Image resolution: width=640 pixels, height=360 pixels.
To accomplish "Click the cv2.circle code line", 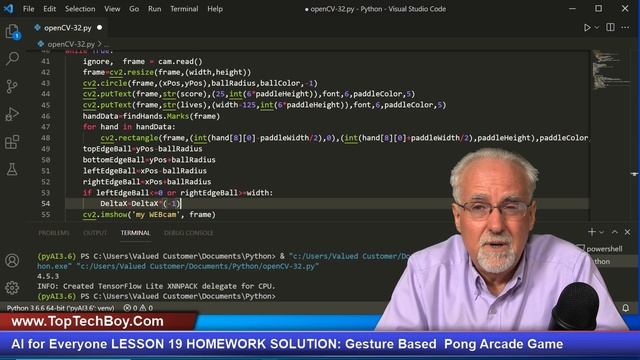I will pyautogui.click(x=200, y=83).
